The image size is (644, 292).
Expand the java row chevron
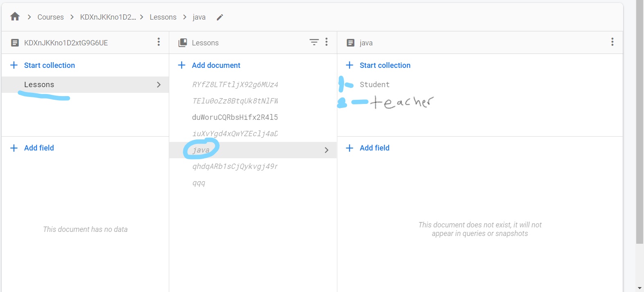[327, 150]
